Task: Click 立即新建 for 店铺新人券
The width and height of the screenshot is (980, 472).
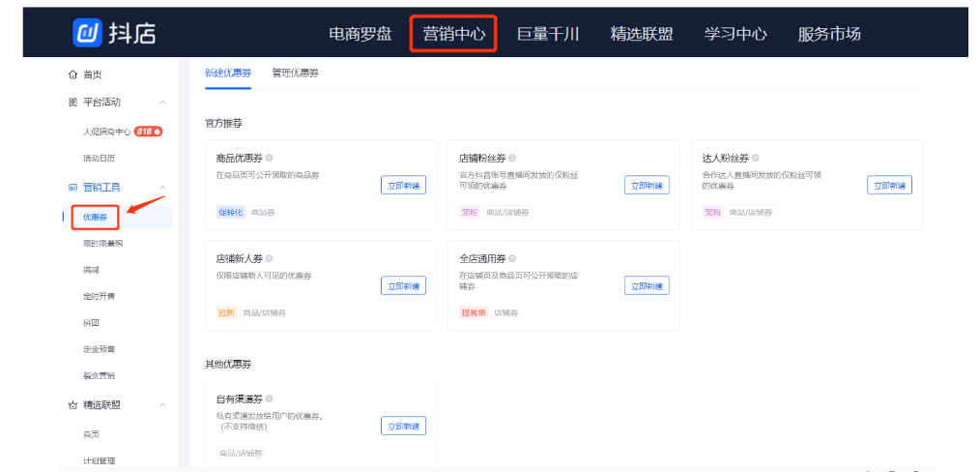Action: [x=403, y=285]
